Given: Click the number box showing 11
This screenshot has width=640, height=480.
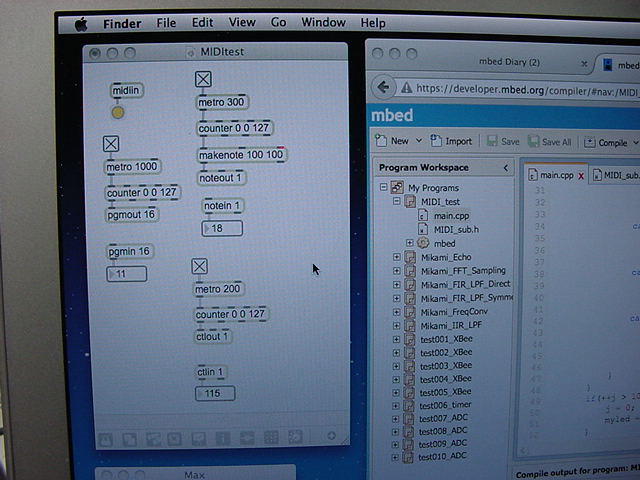Looking at the screenshot, I should click(127, 274).
